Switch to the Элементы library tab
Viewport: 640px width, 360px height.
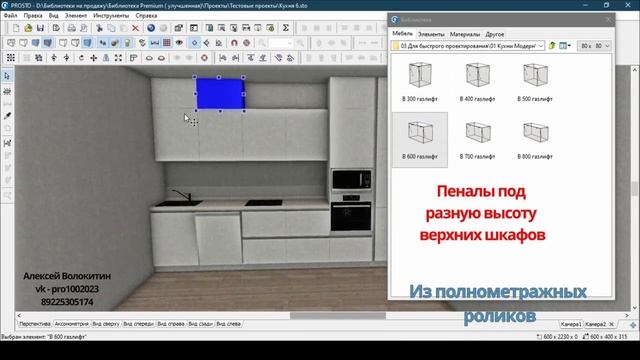(x=431, y=34)
